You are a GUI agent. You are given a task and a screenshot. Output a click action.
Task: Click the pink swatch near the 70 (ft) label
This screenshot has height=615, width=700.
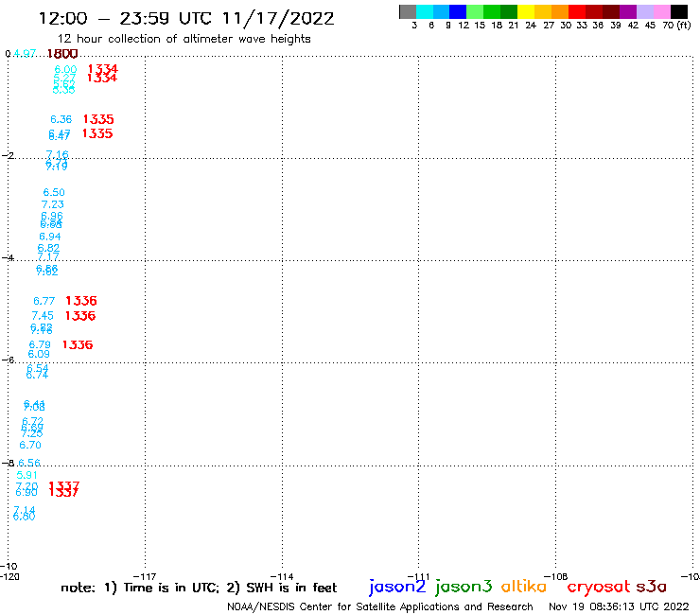[x=661, y=11]
